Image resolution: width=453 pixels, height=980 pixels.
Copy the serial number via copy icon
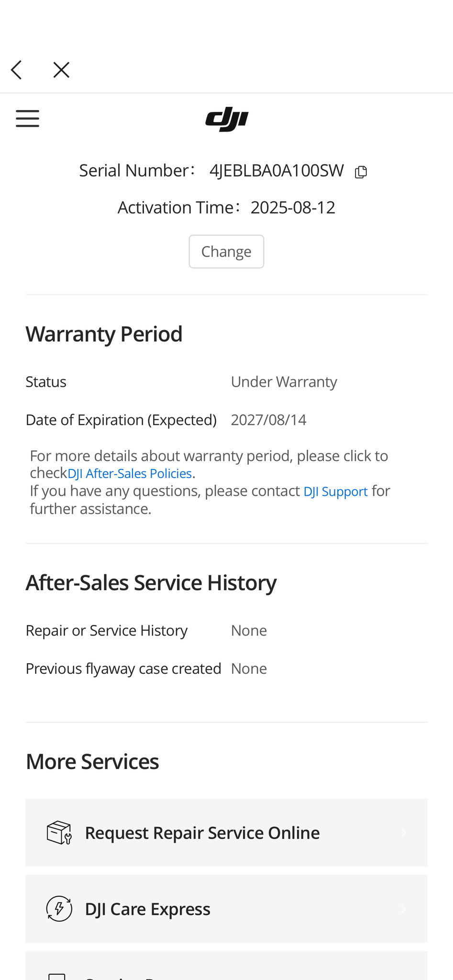click(x=361, y=172)
